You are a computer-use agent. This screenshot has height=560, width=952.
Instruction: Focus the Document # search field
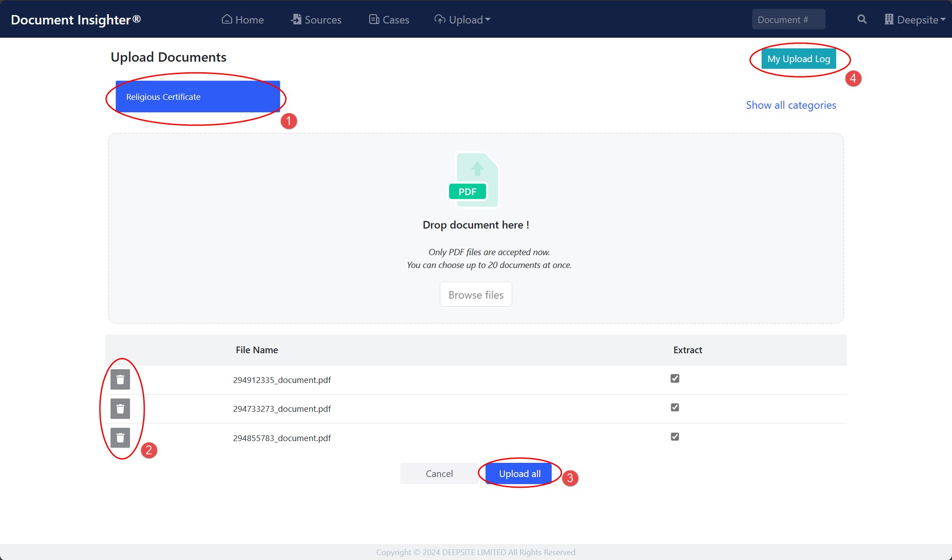(x=788, y=20)
